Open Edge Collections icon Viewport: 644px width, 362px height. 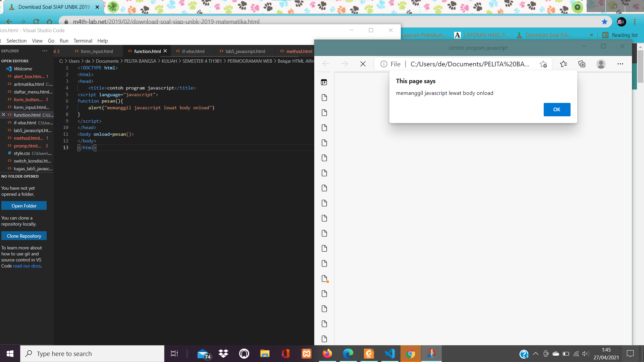click(x=582, y=64)
